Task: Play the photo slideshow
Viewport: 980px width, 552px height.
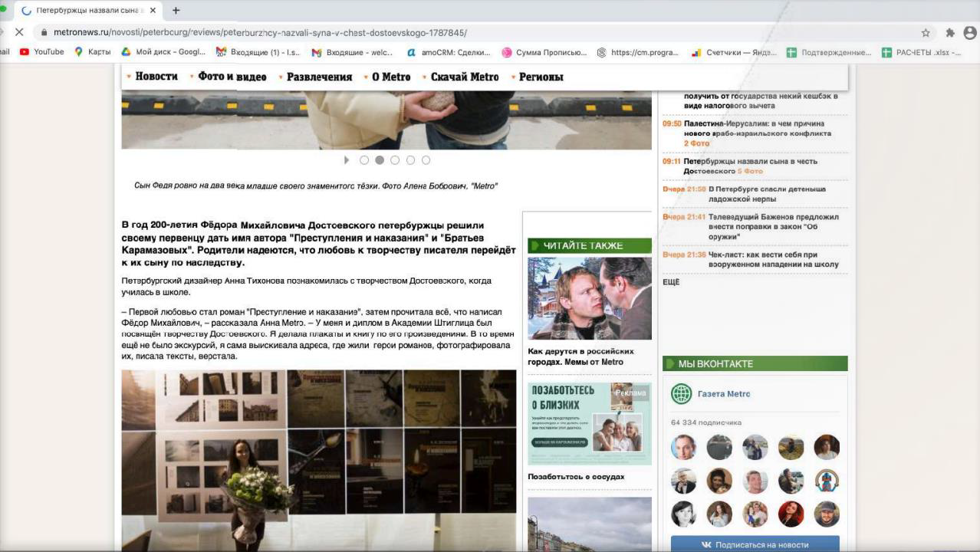Action: pos(347,160)
